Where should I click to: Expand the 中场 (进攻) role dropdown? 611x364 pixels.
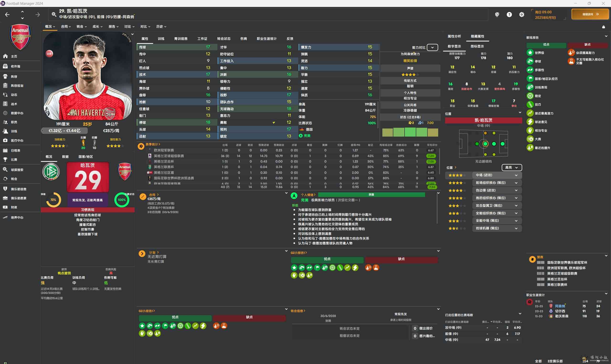tap(497, 175)
